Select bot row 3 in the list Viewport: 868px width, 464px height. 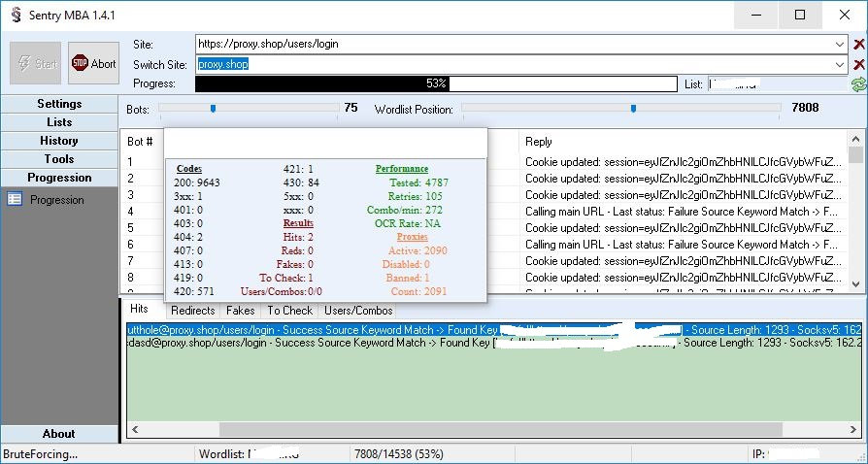(x=484, y=195)
